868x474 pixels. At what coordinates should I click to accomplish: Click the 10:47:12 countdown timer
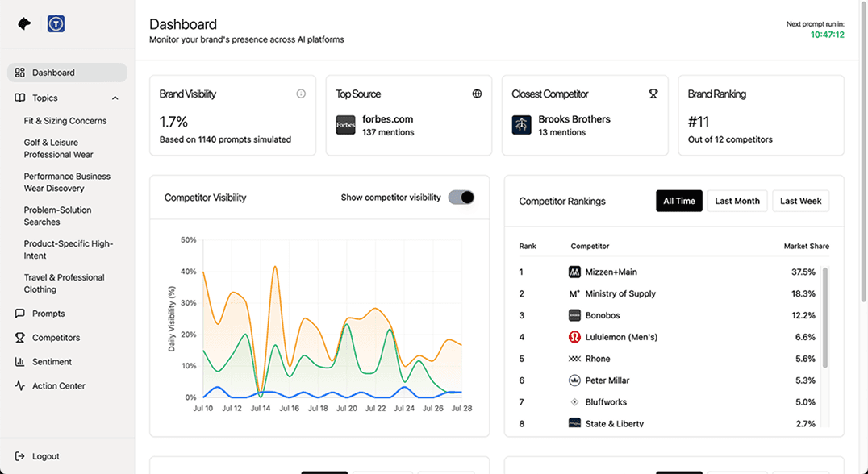(x=828, y=35)
